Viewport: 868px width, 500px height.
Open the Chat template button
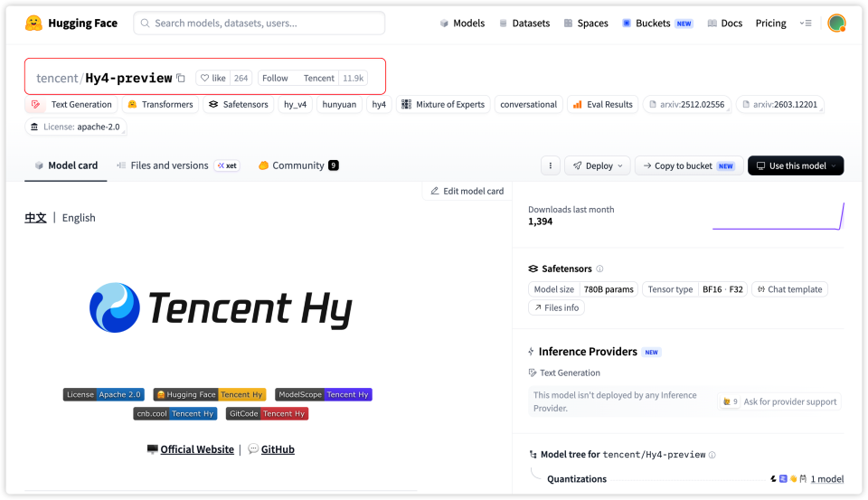click(x=789, y=289)
